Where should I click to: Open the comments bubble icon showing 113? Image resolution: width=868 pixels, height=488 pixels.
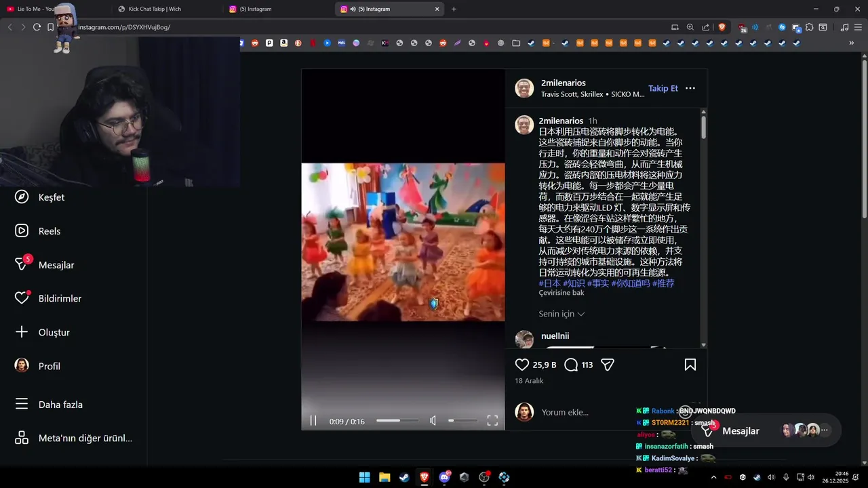click(571, 365)
